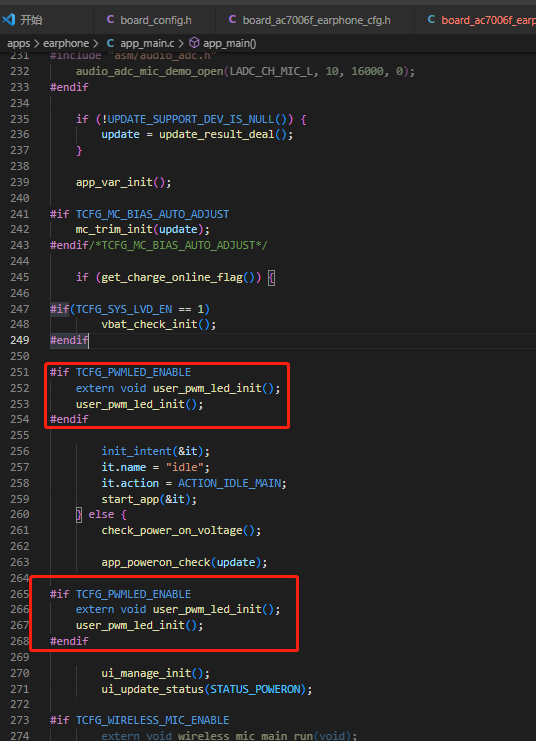536x741 pixels.
Task: Click the C file icon beside app_main.c breadcrumb
Action: coord(110,43)
